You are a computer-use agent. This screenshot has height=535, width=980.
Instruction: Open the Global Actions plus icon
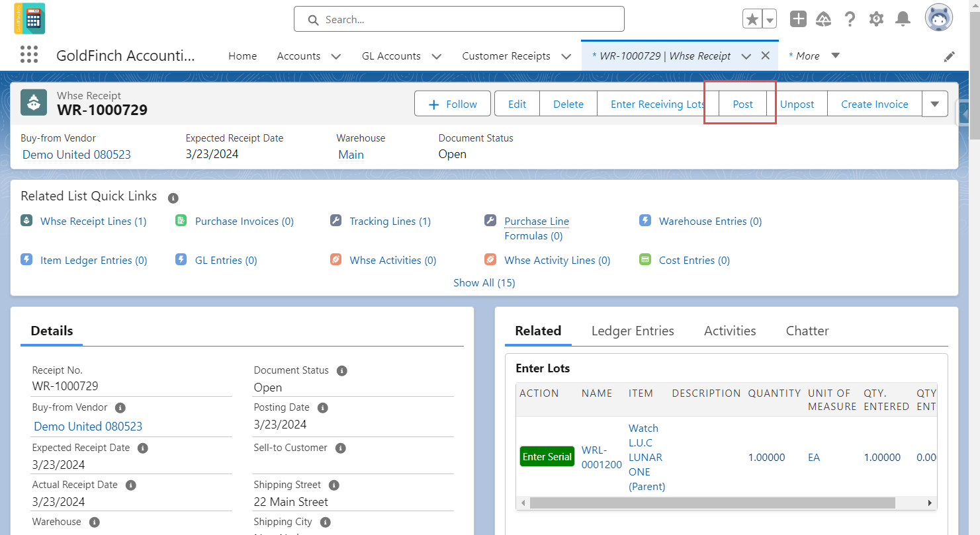(x=798, y=19)
